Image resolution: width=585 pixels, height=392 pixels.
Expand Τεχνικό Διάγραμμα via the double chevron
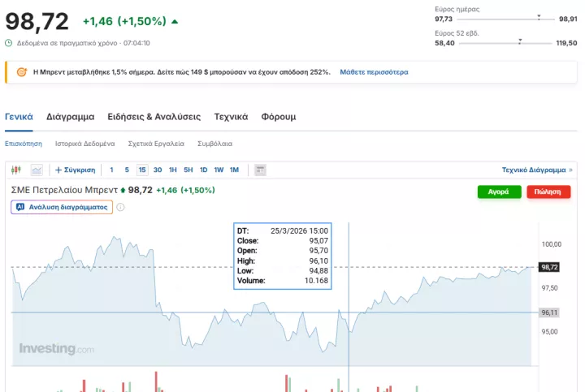click(x=570, y=170)
